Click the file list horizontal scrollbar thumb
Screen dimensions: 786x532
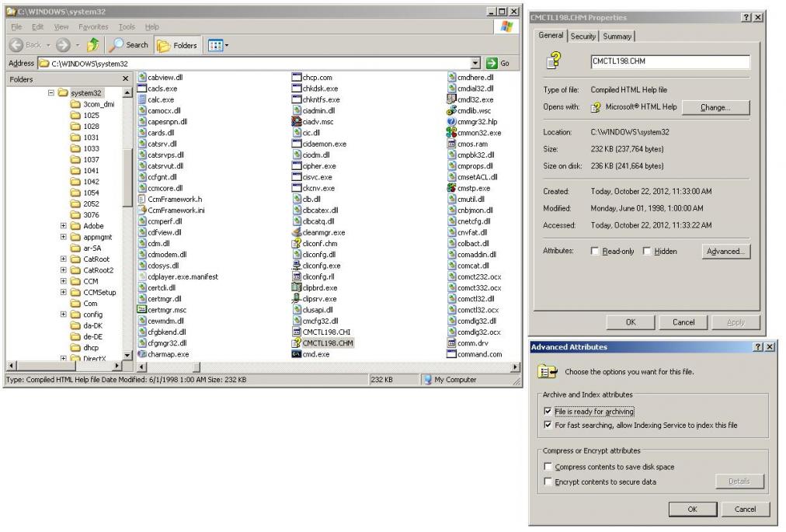coord(196,367)
